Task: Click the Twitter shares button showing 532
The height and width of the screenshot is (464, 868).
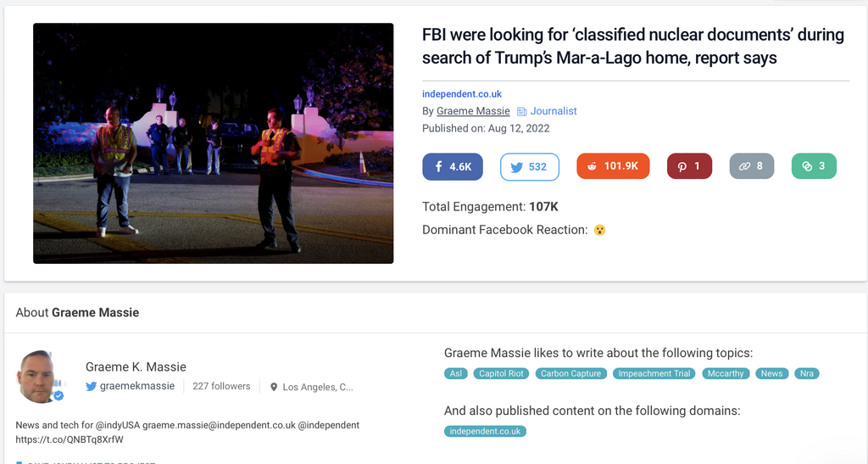Action: [530, 166]
